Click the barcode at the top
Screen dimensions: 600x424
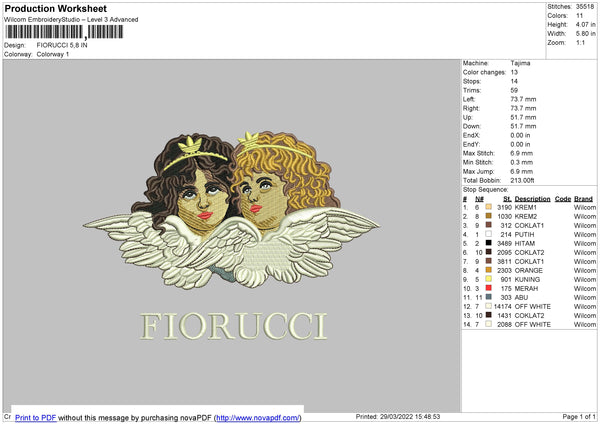pyautogui.click(x=64, y=32)
